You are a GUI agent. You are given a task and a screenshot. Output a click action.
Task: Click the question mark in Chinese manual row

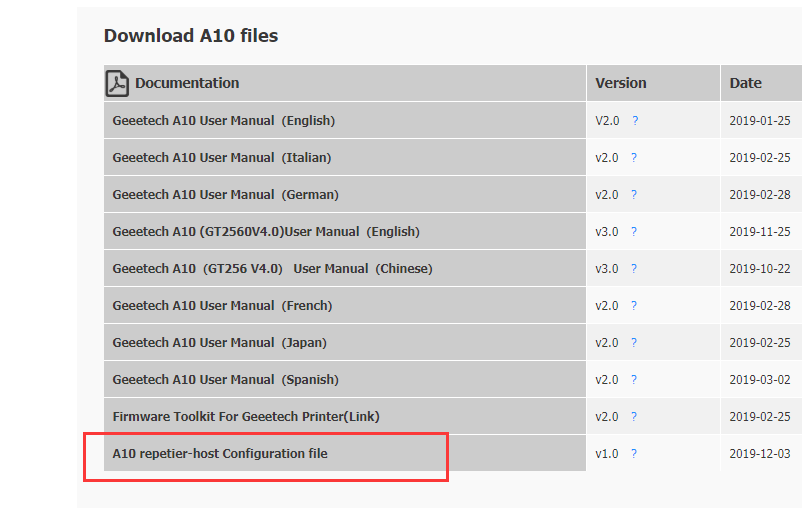tap(634, 269)
